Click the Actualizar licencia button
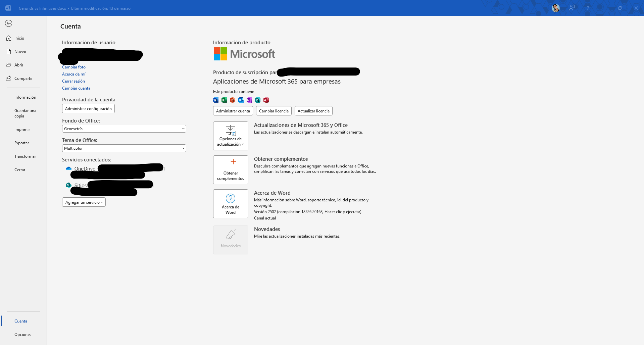644x345 pixels. pyautogui.click(x=313, y=111)
